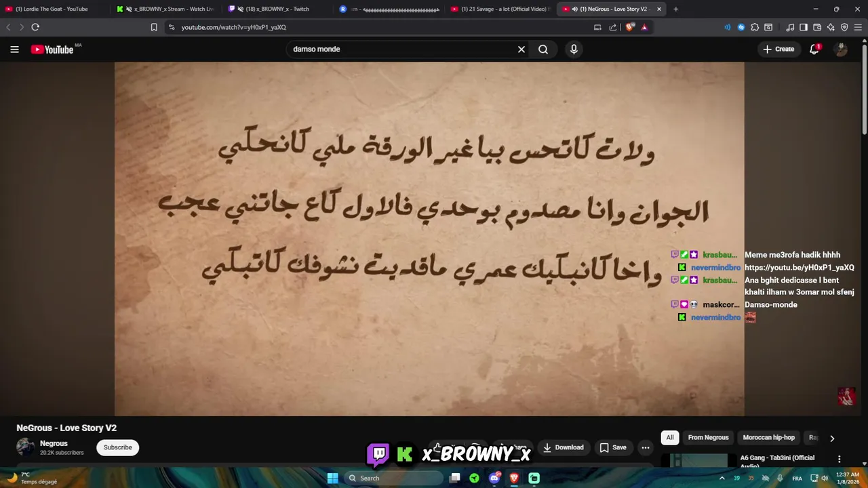Open the YouTube account avatar menu
This screenshot has height=488, width=868.
[841, 49]
